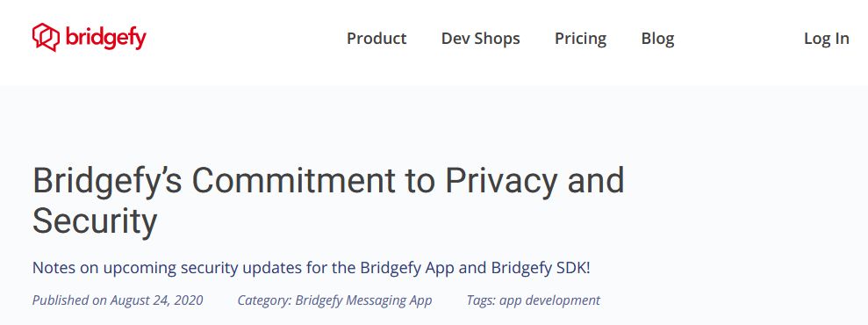Click the 'Published on' label
This screenshot has height=325, width=868.
[x=69, y=300]
